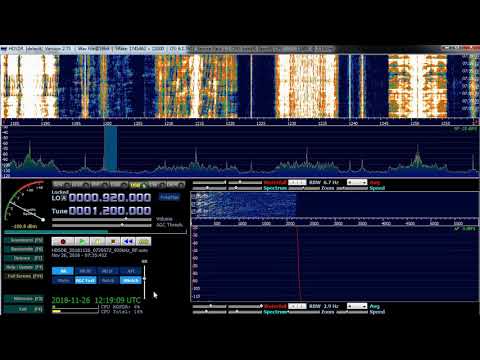Click the green play button
The width and height of the screenshot is (480, 360).
click(82, 241)
